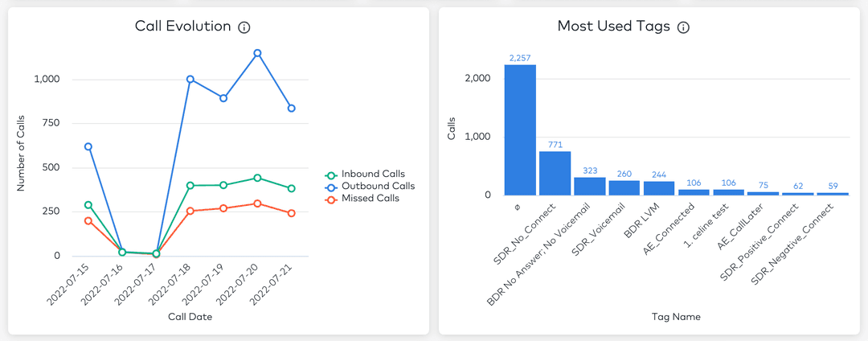The image size is (868, 341).
Task: Click the AE_Connected bar
Action: (x=694, y=191)
